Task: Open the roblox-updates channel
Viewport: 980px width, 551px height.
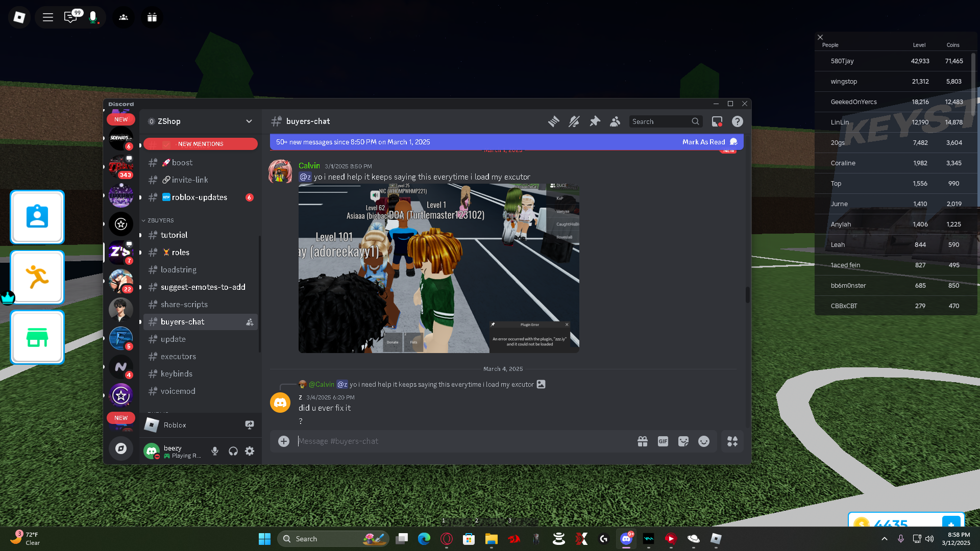Action: 201,197
